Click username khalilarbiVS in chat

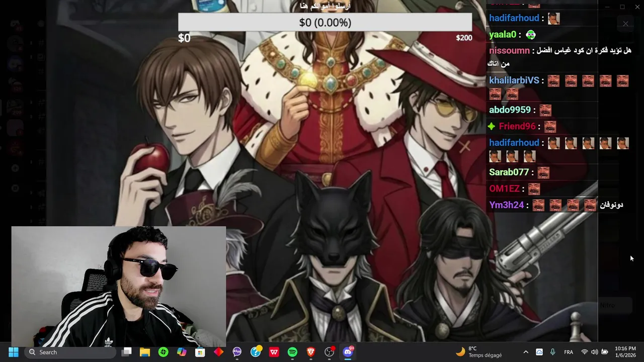(514, 80)
